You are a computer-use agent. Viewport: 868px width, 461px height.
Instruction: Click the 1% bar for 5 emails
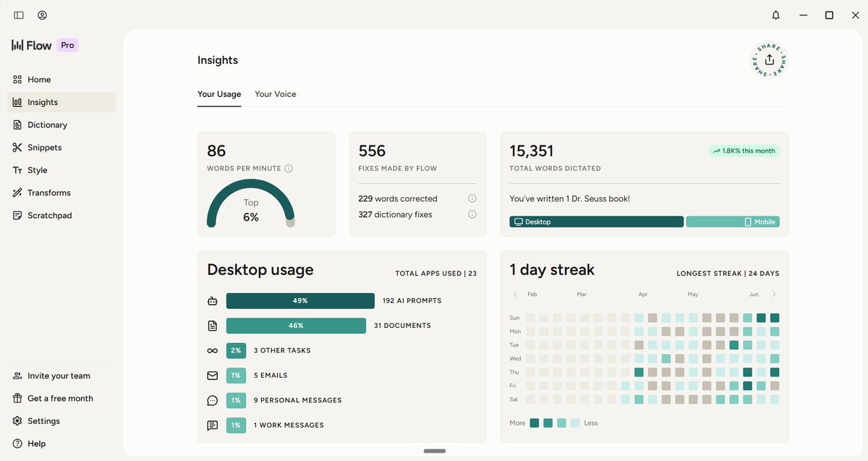coord(236,376)
